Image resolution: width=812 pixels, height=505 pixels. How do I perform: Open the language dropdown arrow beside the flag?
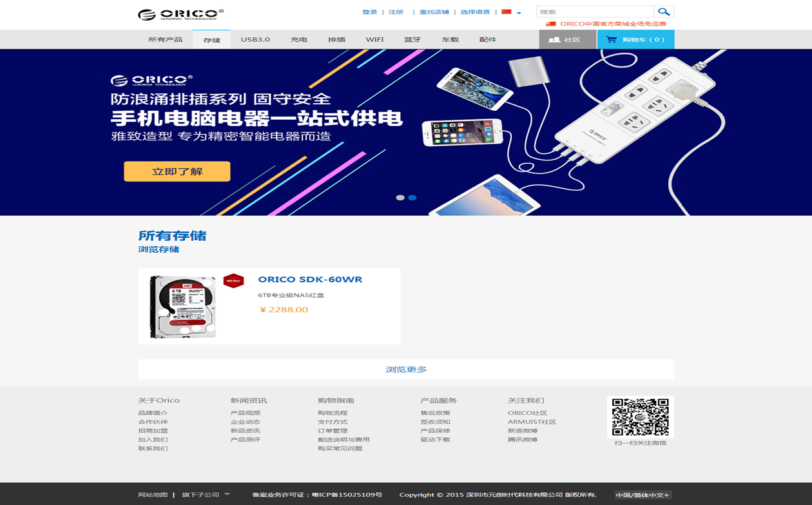pyautogui.click(x=519, y=13)
